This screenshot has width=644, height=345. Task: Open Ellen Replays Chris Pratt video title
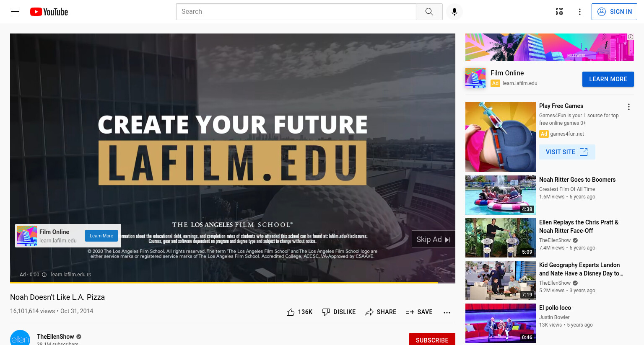pyautogui.click(x=579, y=227)
